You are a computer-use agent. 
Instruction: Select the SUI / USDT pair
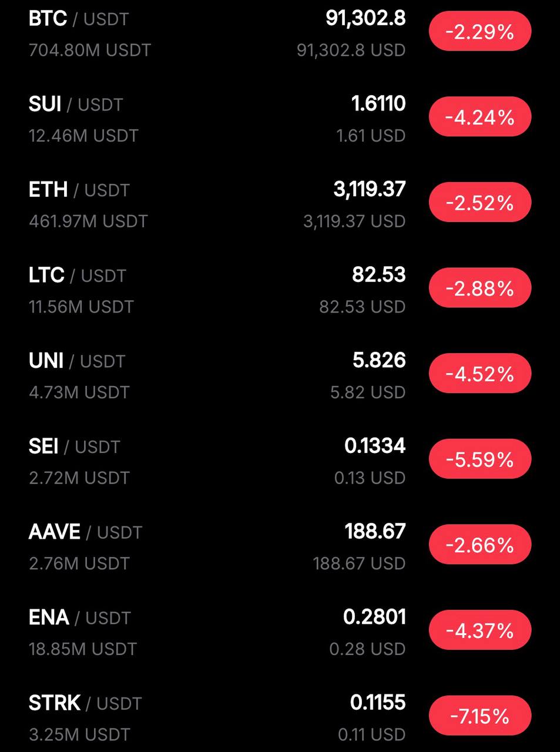75,105
